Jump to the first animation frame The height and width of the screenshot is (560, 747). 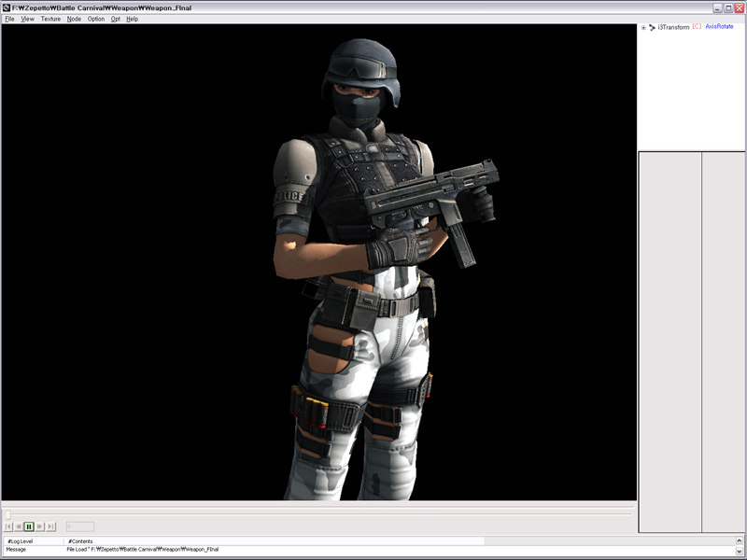point(8,526)
